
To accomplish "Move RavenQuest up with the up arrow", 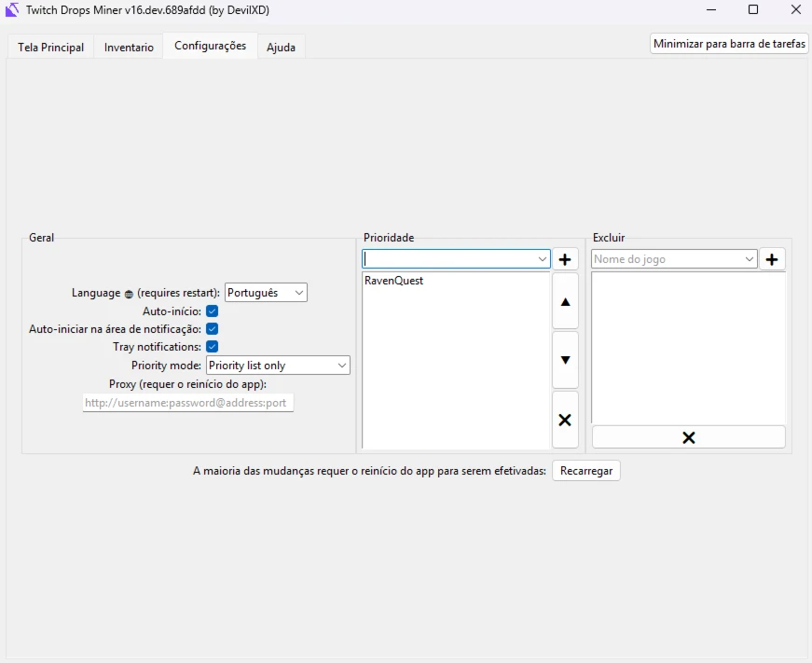I will pos(565,301).
